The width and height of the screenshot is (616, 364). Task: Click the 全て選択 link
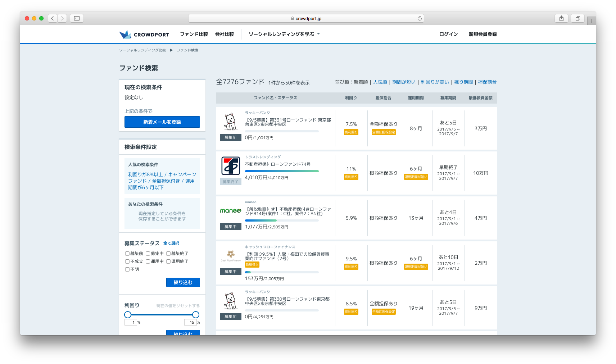pyautogui.click(x=171, y=244)
